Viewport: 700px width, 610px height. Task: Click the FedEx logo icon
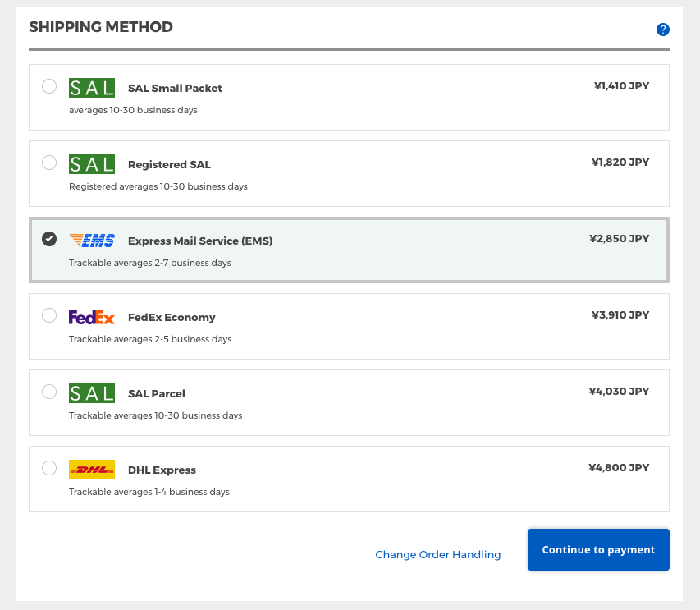92,317
